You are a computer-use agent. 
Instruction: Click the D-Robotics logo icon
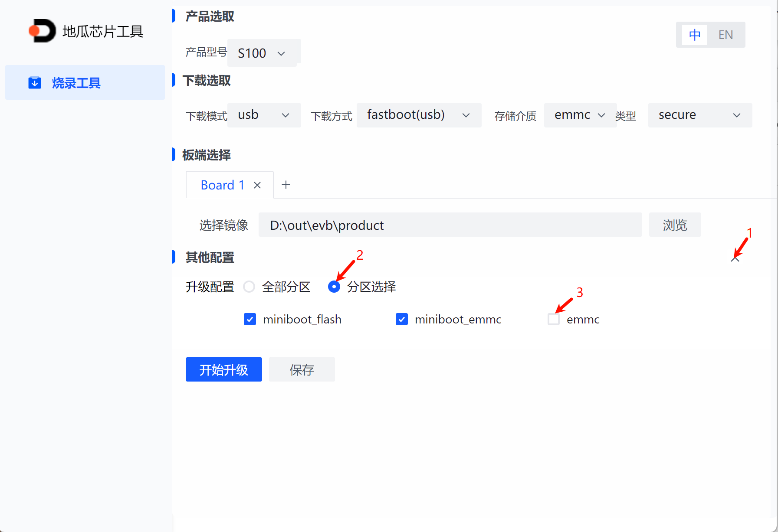point(42,31)
